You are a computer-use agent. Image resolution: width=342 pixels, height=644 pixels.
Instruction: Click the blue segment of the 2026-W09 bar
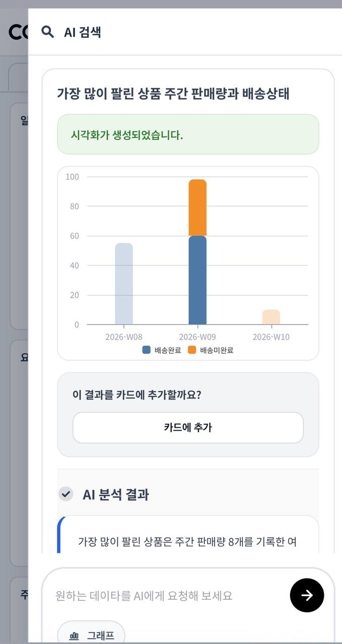(x=197, y=280)
